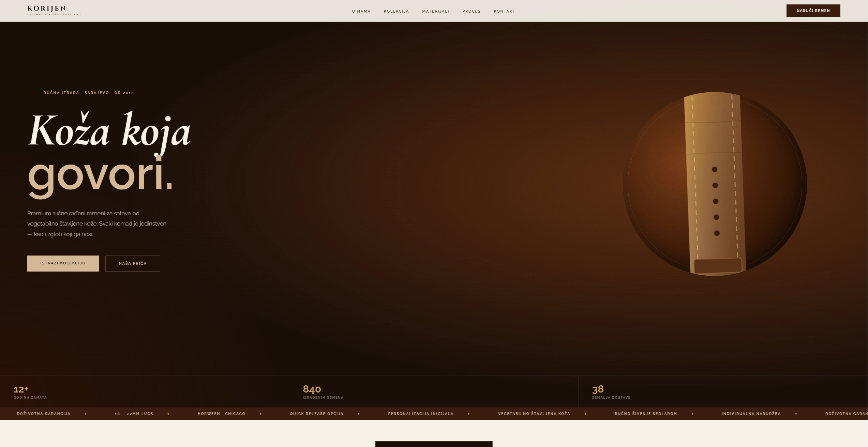The width and height of the screenshot is (868, 447).
Task: Click 'HORWEEN · CHICAGO' ticker item
Action: coord(221,414)
